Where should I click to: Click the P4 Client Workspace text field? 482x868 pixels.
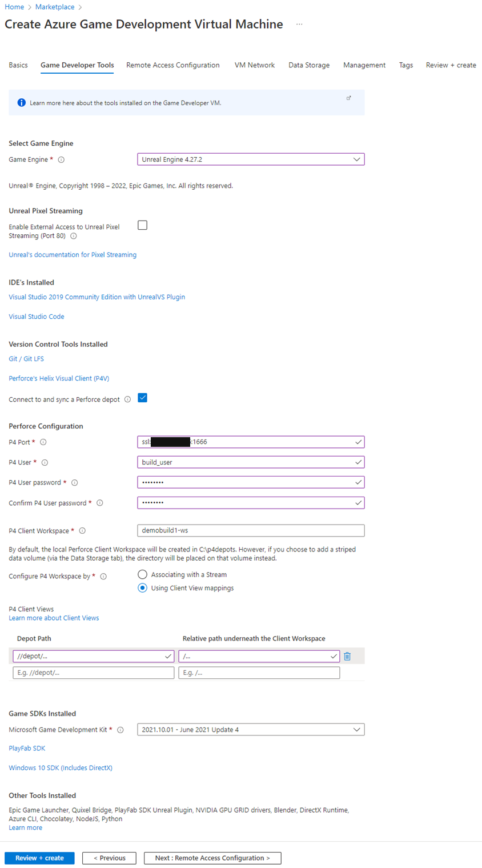[250, 530]
